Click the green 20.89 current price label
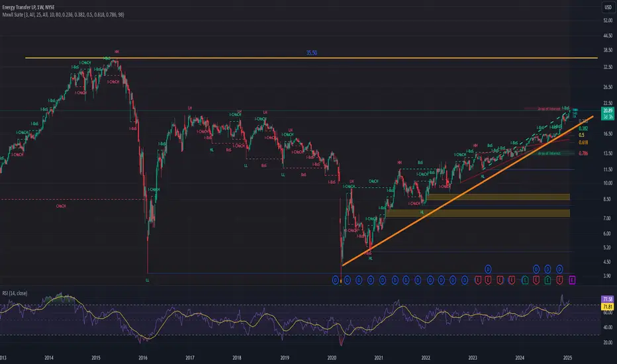Image resolution: width=617 pixels, height=364 pixels. pos(608,111)
